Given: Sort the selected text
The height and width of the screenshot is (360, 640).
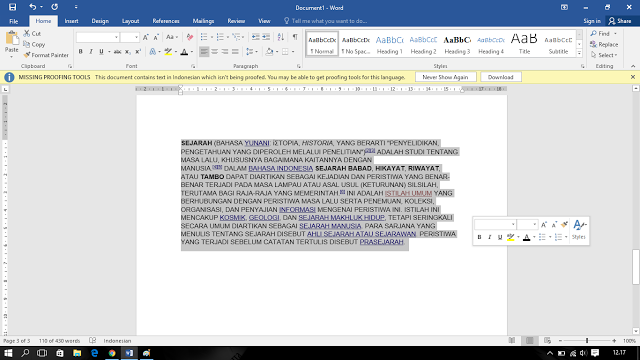Looking at the screenshot, I should [x=281, y=37].
